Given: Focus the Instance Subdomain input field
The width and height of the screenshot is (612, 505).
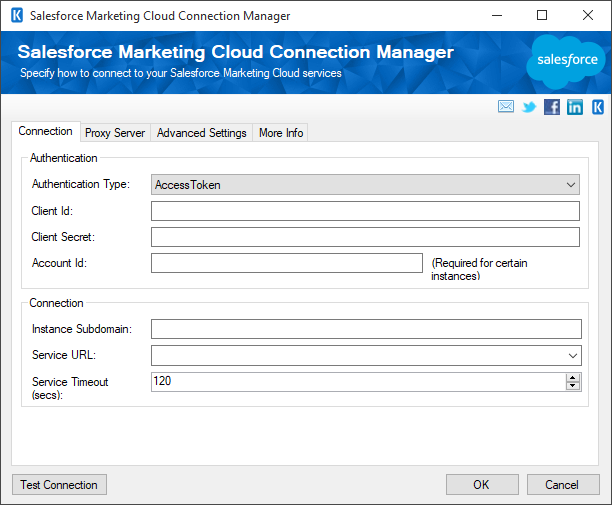Looking at the screenshot, I should [366, 329].
